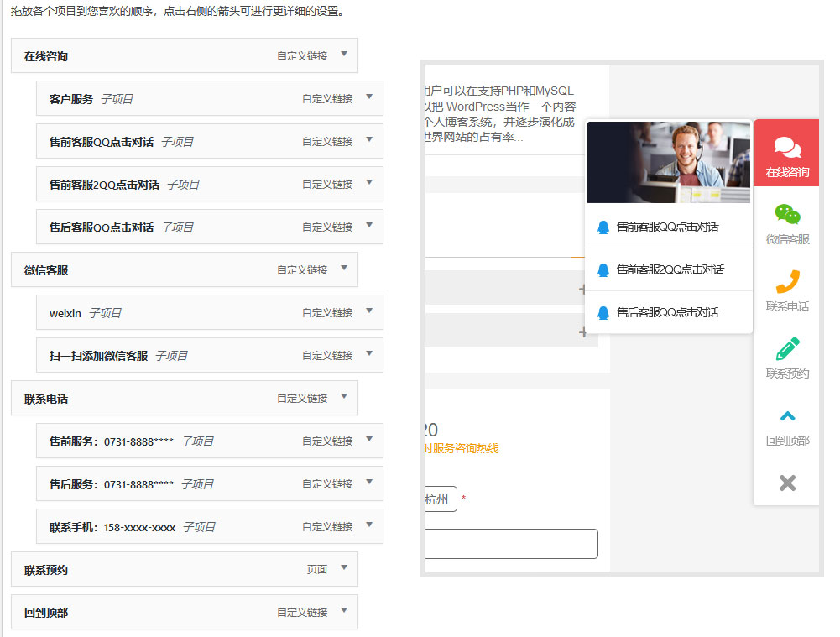Click the red 在线咨询 chat bubble icon
Viewport: 840px width, 637px height.
(x=787, y=148)
